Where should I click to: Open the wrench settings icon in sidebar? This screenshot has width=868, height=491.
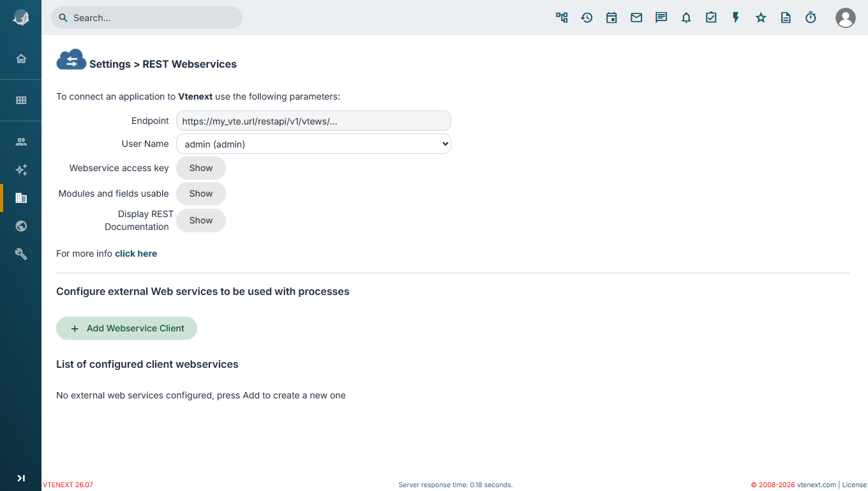click(x=21, y=254)
